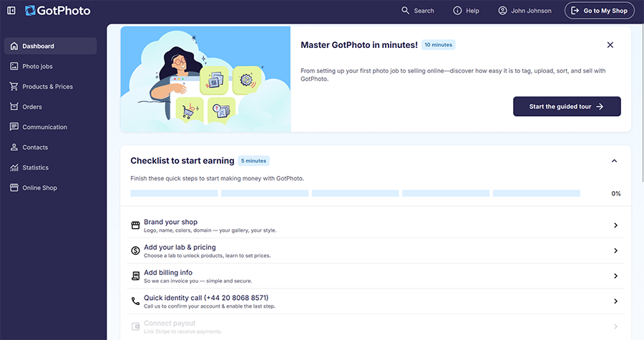Screen dimensions: 644x340
Task: Click the dollar icon for lab & pricing
Action: pos(135,251)
